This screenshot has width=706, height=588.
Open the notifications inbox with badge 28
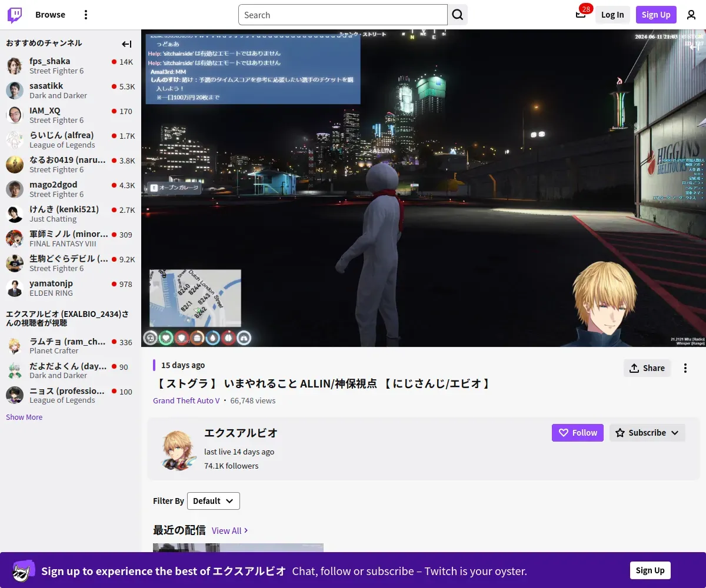581,15
